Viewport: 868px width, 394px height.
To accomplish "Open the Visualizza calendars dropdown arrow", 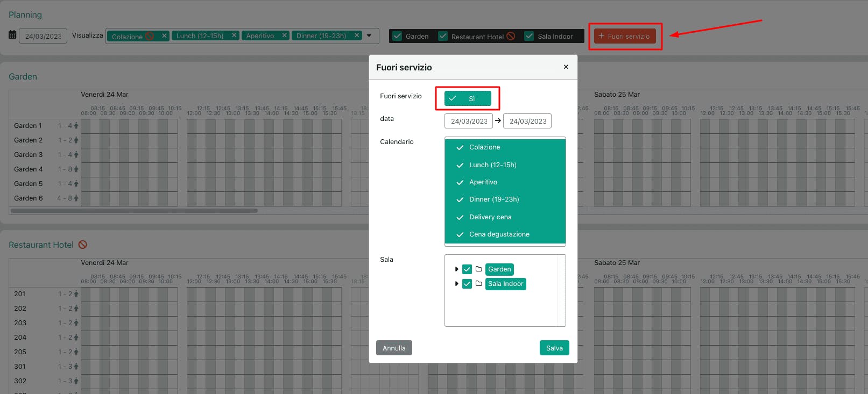I will point(369,36).
